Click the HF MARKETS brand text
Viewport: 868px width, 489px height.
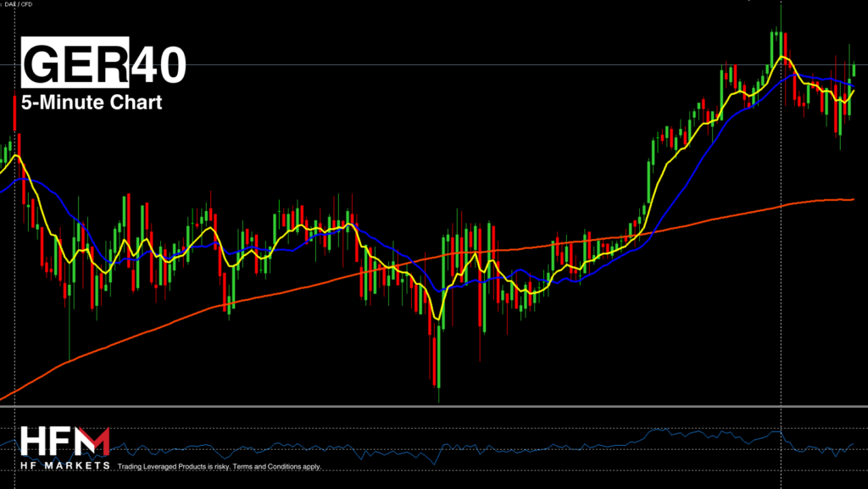(64, 465)
